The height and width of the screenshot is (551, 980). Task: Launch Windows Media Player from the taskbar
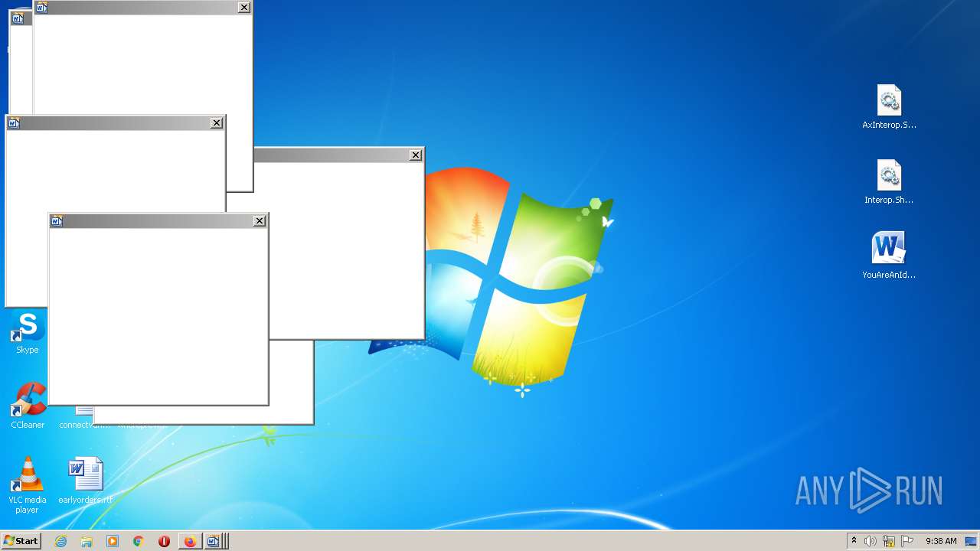pyautogui.click(x=113, y=541)
